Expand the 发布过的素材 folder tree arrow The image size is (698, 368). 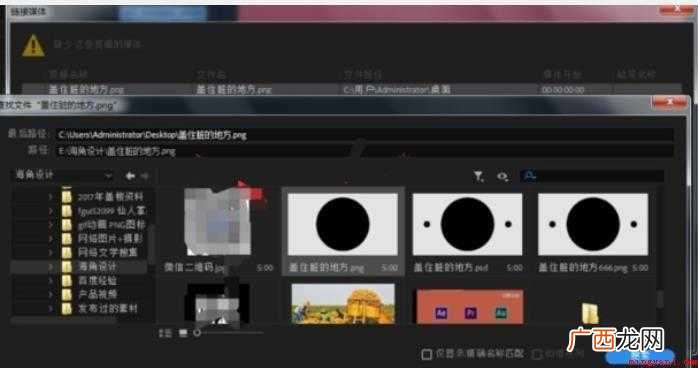click(x=51, y=309)
